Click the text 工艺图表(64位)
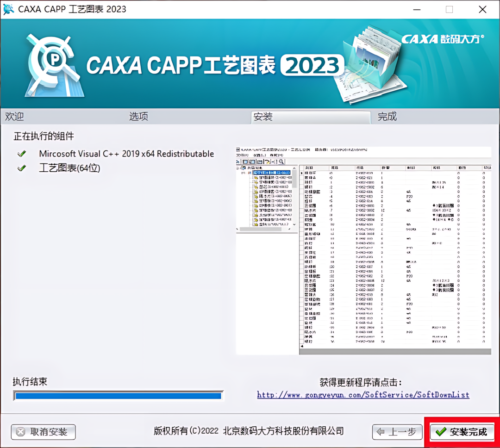The width and height of the screenshot is (500, 448). click(69, 168)
